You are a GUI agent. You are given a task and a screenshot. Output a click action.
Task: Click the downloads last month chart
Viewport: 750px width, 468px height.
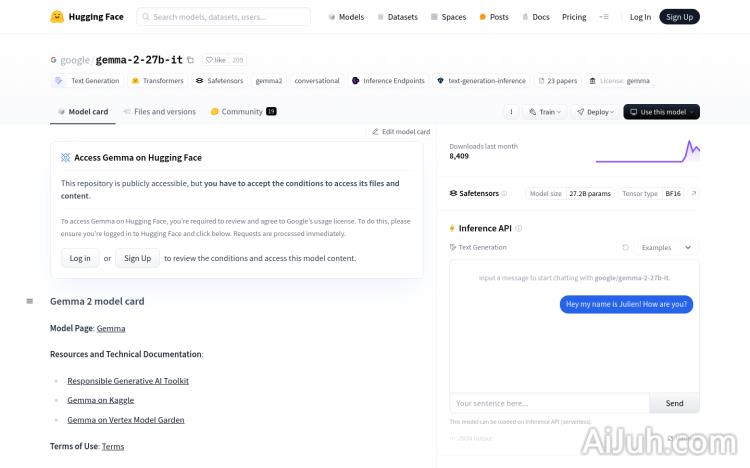point(647,152)
